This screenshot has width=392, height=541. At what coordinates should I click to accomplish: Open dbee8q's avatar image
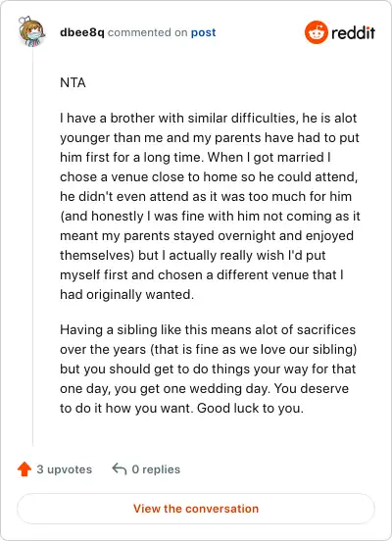pyautogui.click(x=31, y=31)
